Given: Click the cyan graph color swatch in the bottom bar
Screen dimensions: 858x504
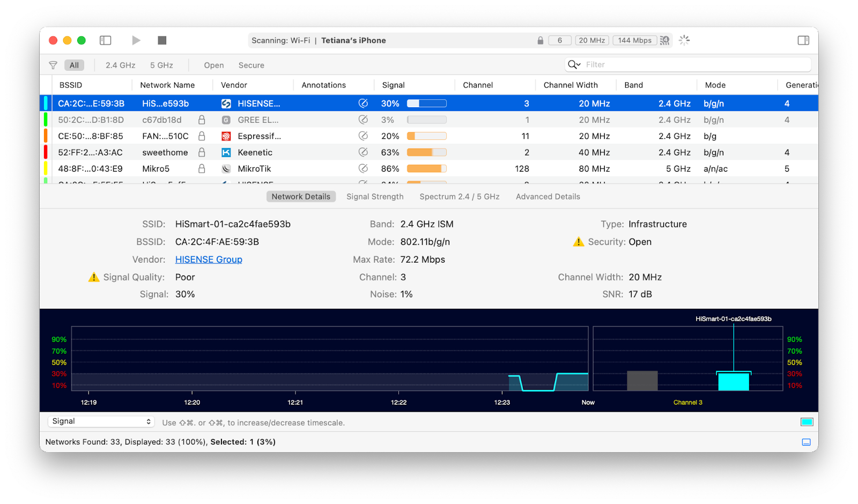Looking at the screenshot, I should coord(807,422).
